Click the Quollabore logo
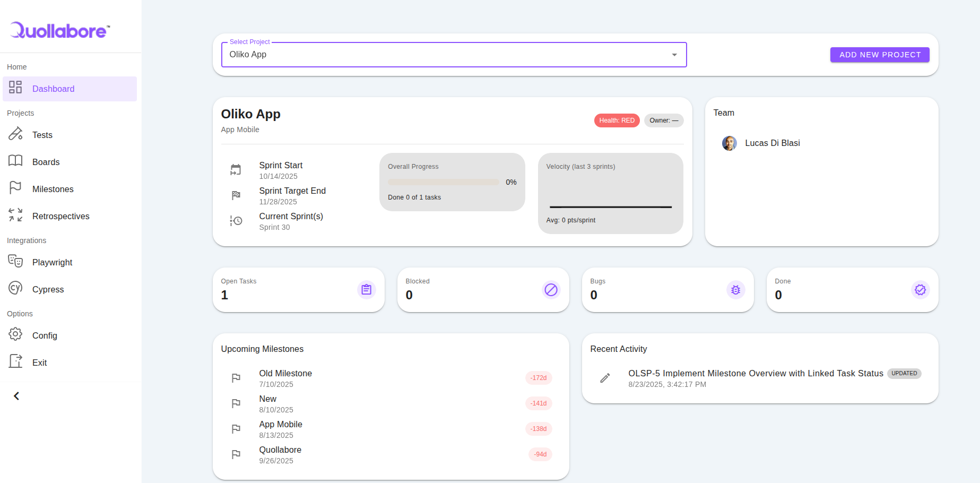Screen dimensions: 980x483 [60, 30]
